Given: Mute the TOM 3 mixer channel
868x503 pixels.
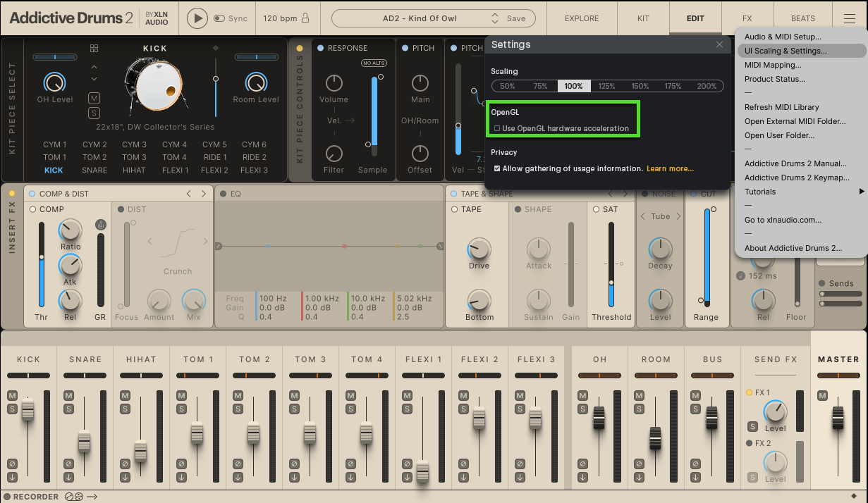Looking at the screenshot, I should pos(294,397).
